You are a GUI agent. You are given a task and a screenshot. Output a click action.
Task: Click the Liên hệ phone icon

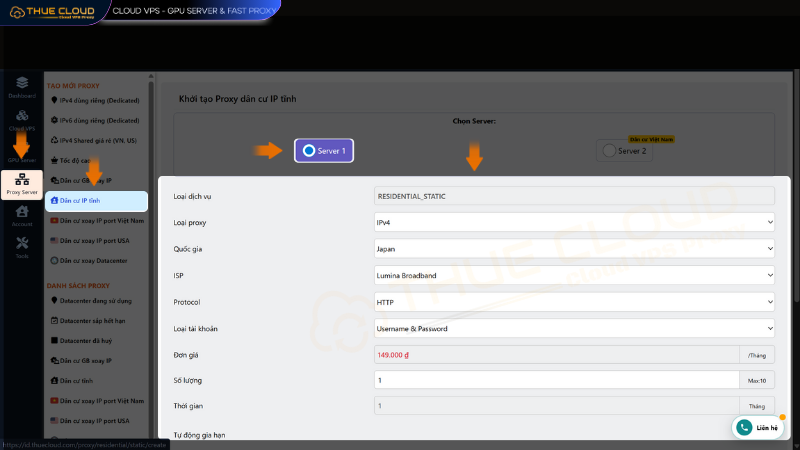pos(744,428)
